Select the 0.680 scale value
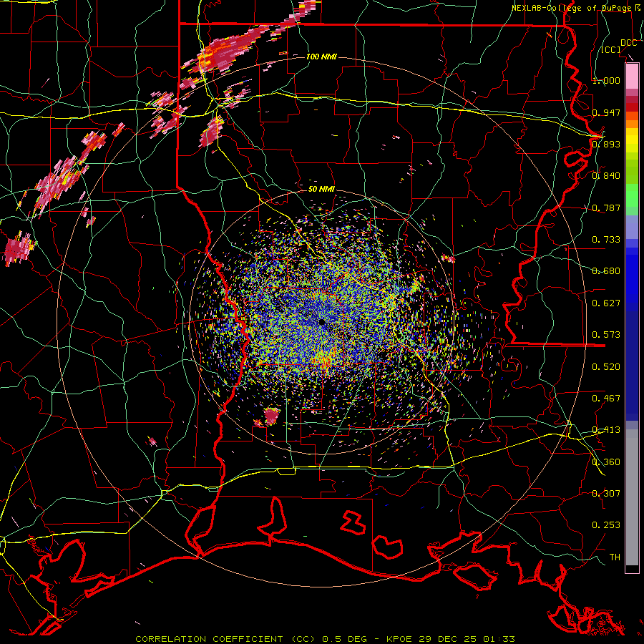 pyautogui.click(x=606, y=271)
